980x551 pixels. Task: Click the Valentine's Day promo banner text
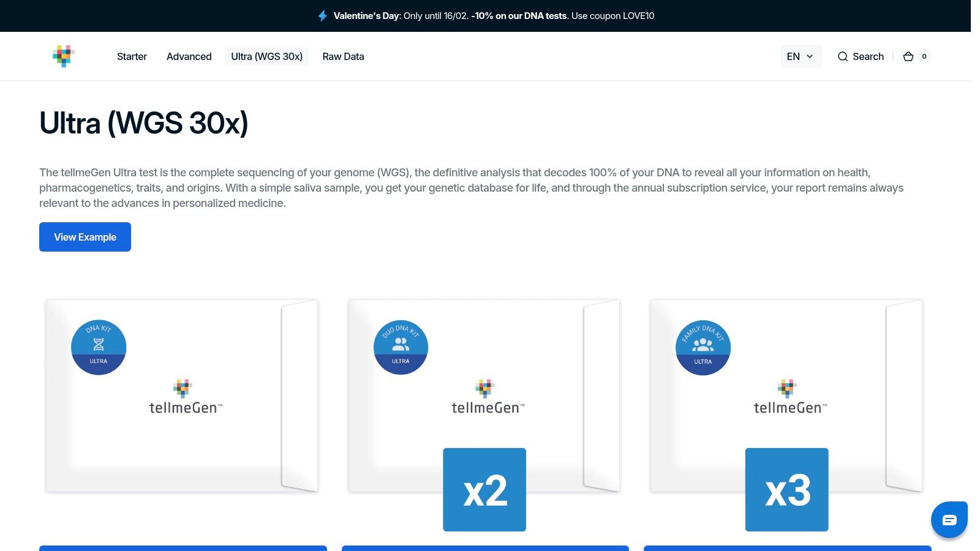[x=494, y=16]
